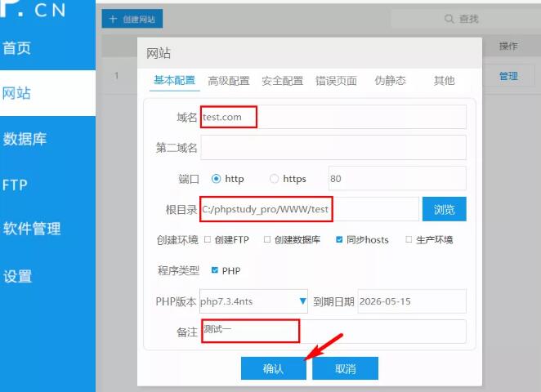The height and width of the screenshot is (392, 541).
Task: Click the 到期日期 expiry date field
Action: [412, 301]
